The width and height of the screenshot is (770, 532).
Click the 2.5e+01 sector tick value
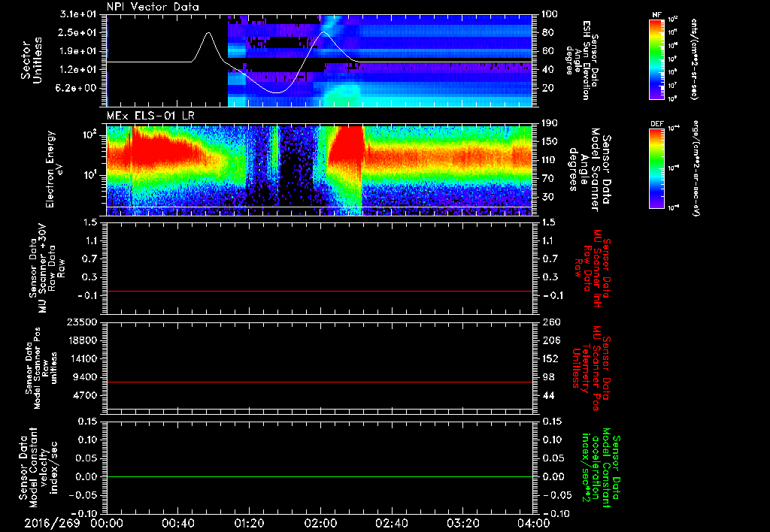pyautogui.click(x=78, y=32)
